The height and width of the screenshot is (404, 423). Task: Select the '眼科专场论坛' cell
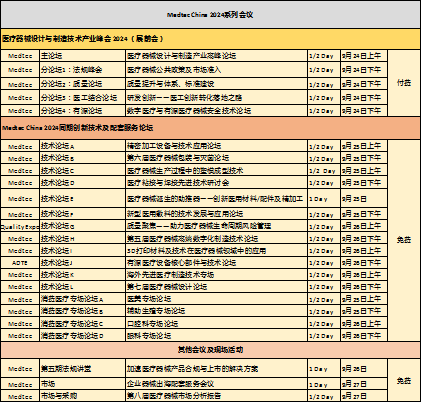click(216, 335)
